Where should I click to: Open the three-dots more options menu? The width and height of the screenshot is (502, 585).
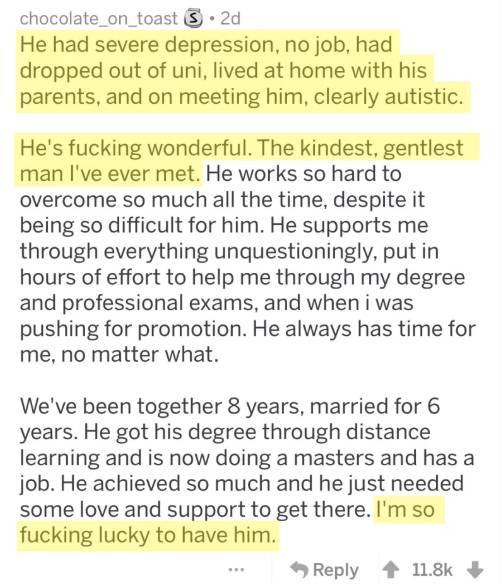point(236,570)
